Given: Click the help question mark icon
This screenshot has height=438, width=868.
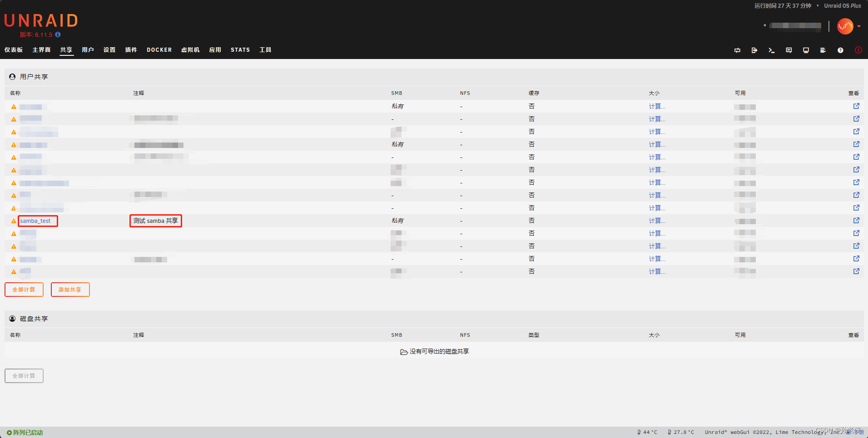Looking at the screenshot, I should (x=840, y=50).
